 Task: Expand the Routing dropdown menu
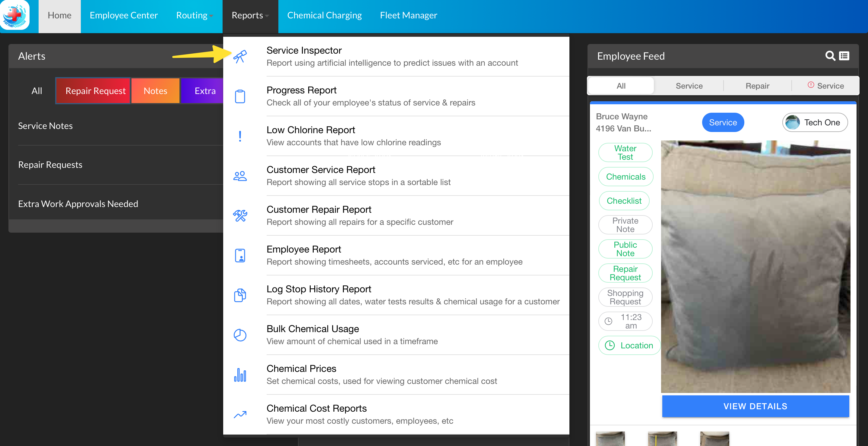coord(195,15)
